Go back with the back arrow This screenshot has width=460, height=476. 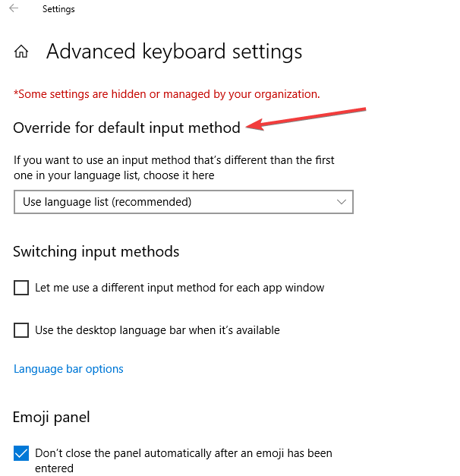pos(14,9)
